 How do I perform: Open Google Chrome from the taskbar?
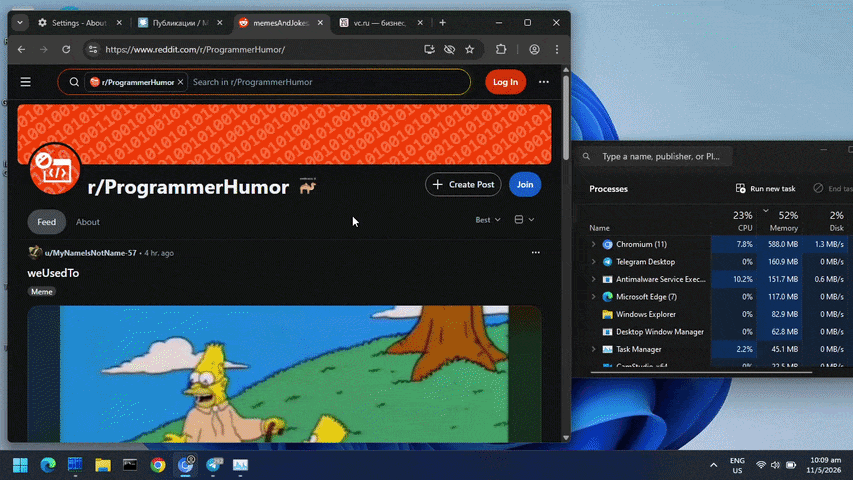pyautogui.click(x=158, y=465)
